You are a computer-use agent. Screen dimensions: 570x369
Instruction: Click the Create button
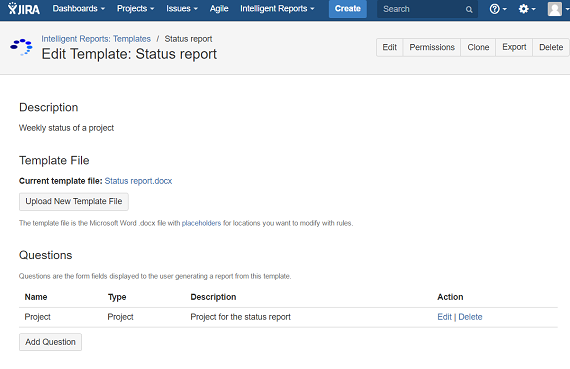pos(348,9)
